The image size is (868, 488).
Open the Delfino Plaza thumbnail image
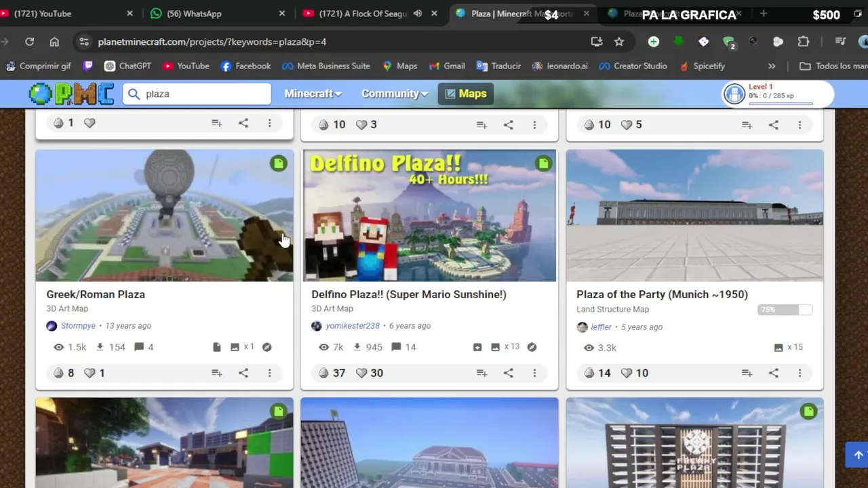point(429,216)
